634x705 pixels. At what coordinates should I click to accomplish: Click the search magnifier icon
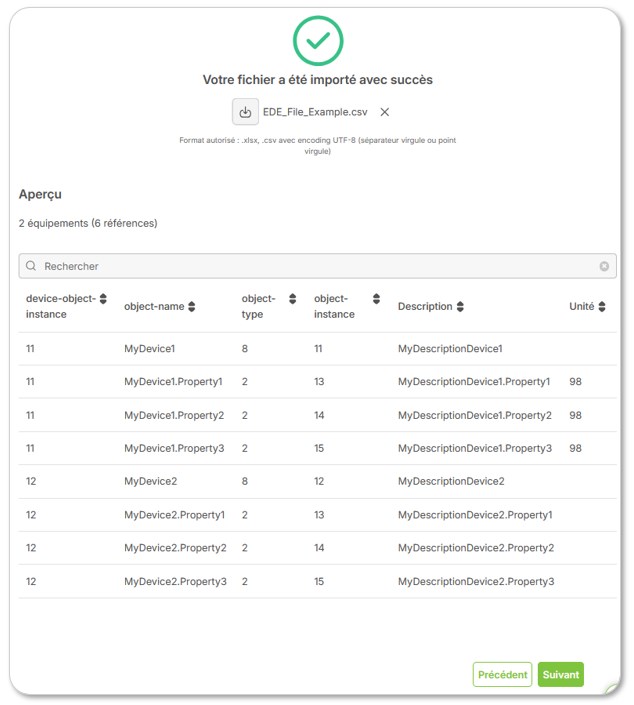pyautogui.click(x=31, y=266)
